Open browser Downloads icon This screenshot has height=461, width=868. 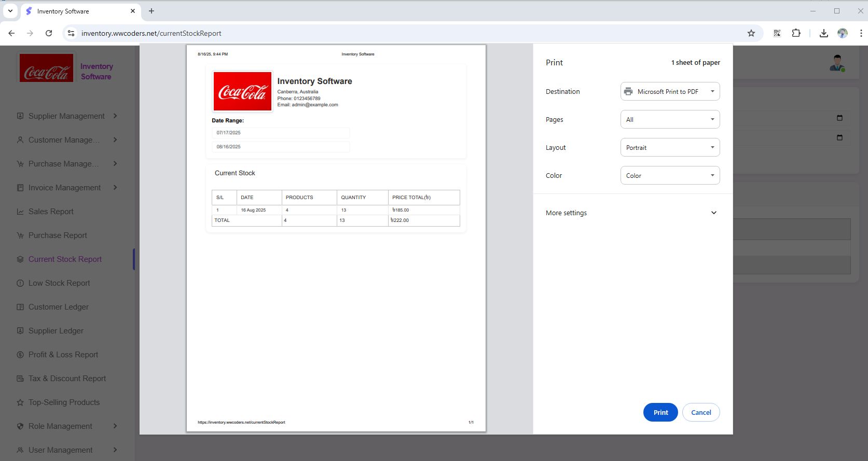coord(823,33)
